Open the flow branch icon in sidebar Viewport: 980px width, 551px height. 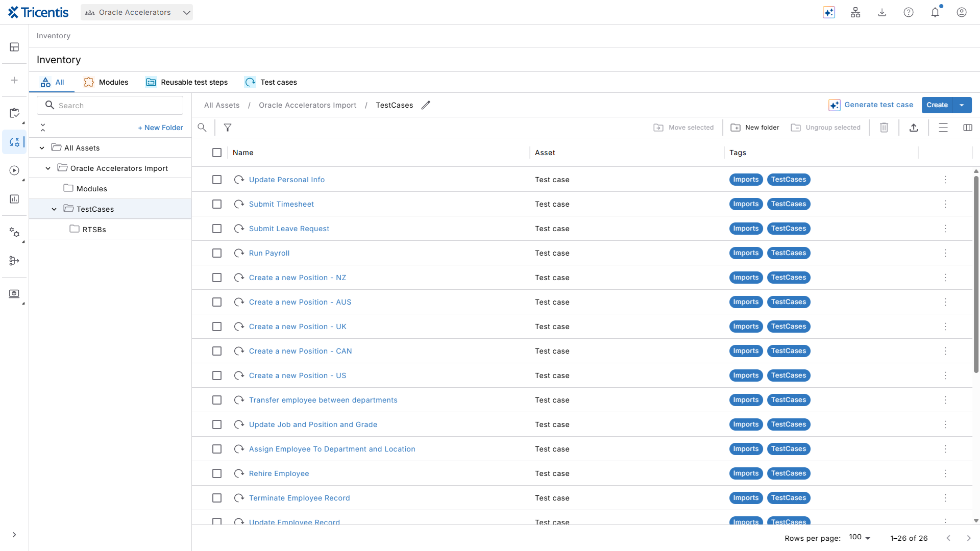(14, 261)
